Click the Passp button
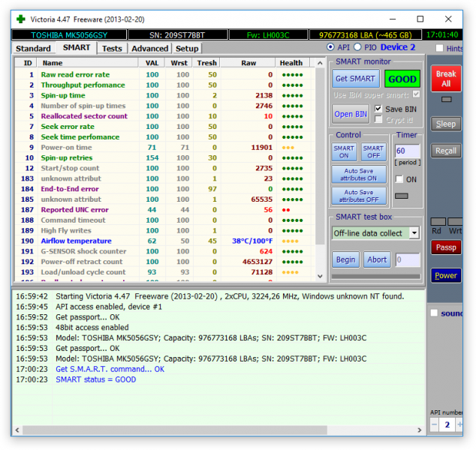Screen dimensions: 476x450 446,247
